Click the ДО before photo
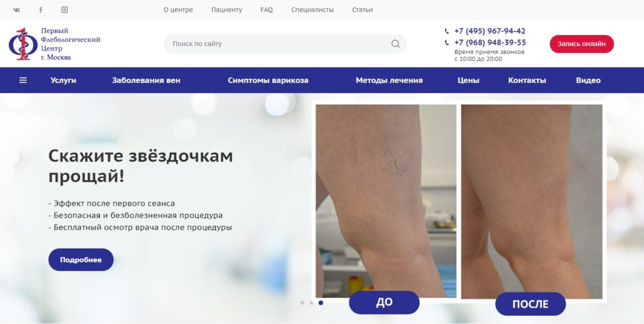 (386, 201)
